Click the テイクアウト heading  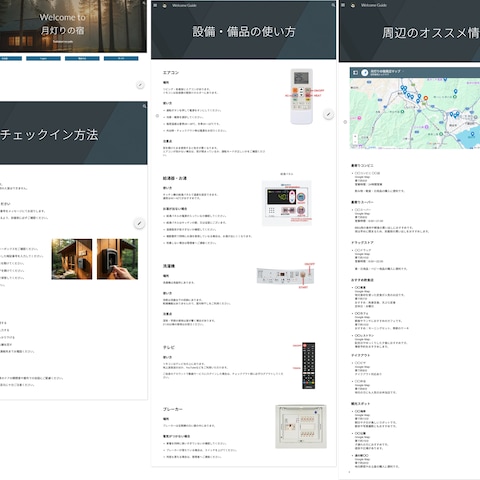(361, 356)
